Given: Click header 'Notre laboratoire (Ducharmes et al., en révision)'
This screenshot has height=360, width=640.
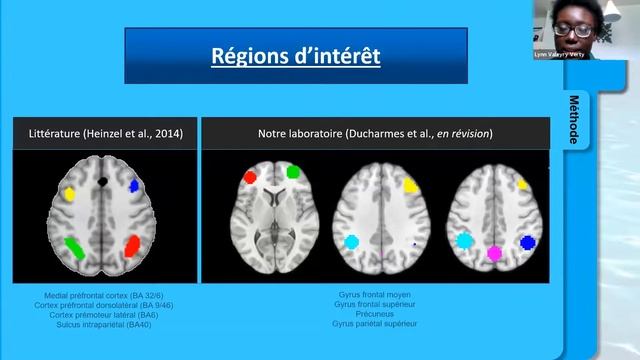Looking at the screenshot, I should click(x=375, y=133).
